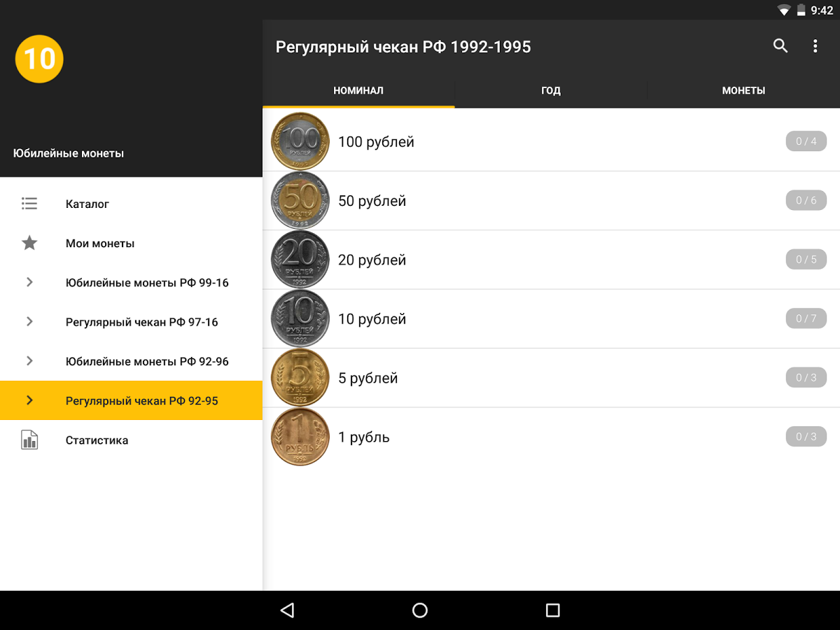Select Юбилейные монеты РФ 99-16 entry
Screen dimensions: 840x630
(x=131, y=282)
